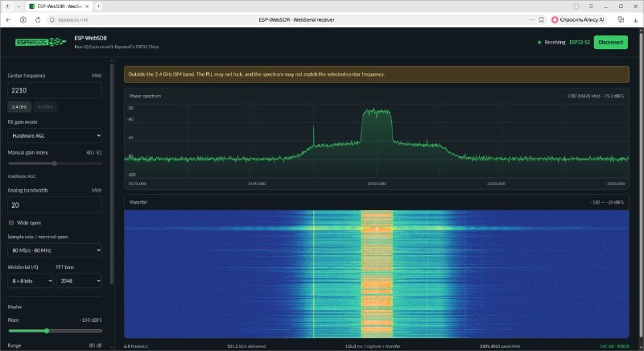The width and height of the screenshot is (644, 351).
Task: Select the 2.4 GHz band button
Action: click(19, 107)
